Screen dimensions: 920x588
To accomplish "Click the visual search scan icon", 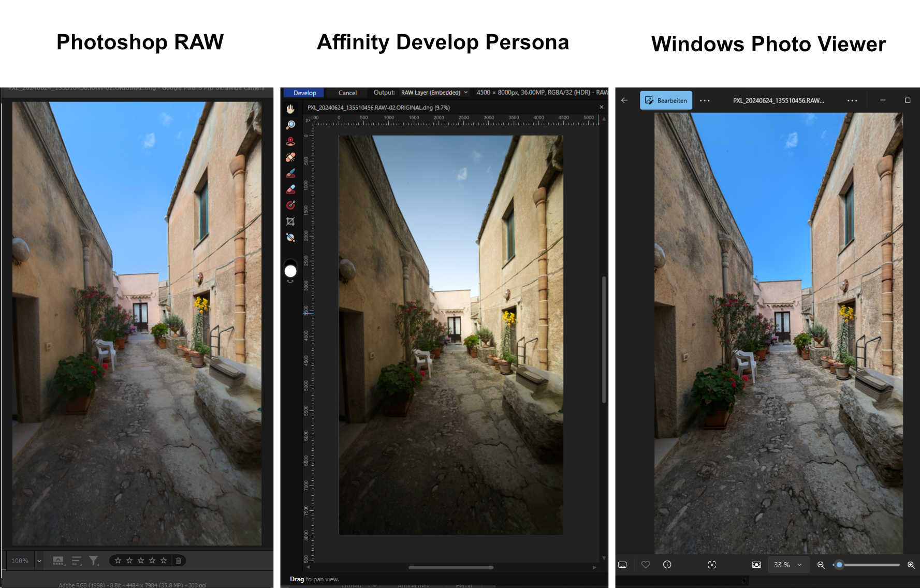I will click(x=712, y=565).
